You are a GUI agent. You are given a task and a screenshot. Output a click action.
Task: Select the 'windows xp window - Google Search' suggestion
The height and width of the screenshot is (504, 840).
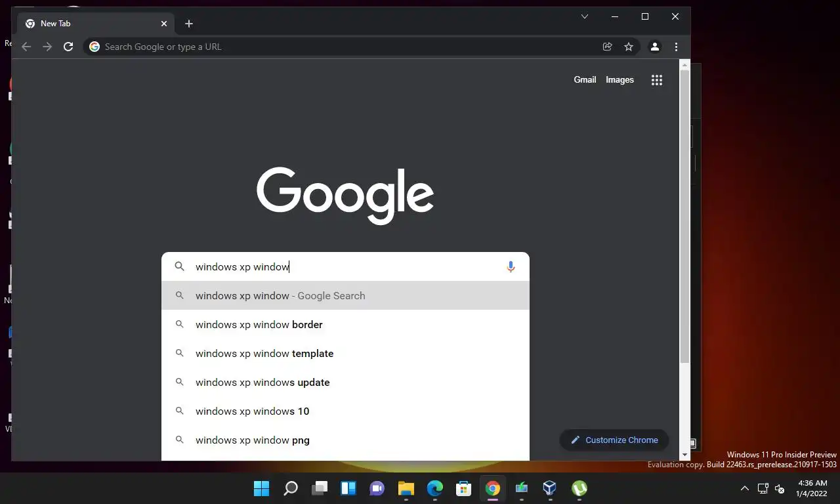click(345, 295)
